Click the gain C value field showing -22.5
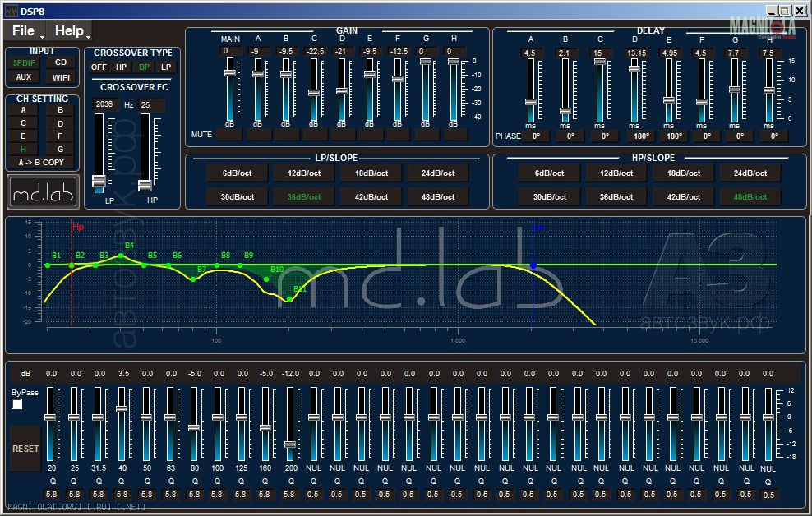This screenshot has width=812, height=516. [315, 51]
